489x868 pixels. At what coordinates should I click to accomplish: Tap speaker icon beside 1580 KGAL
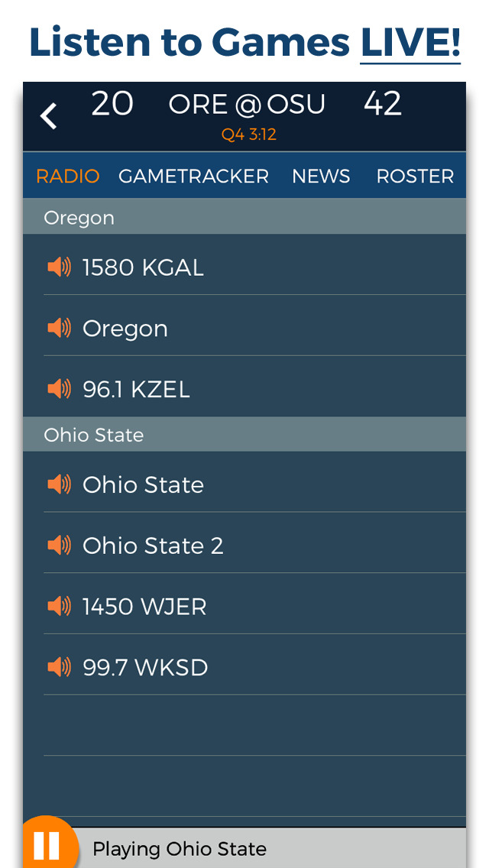[59, 267]
